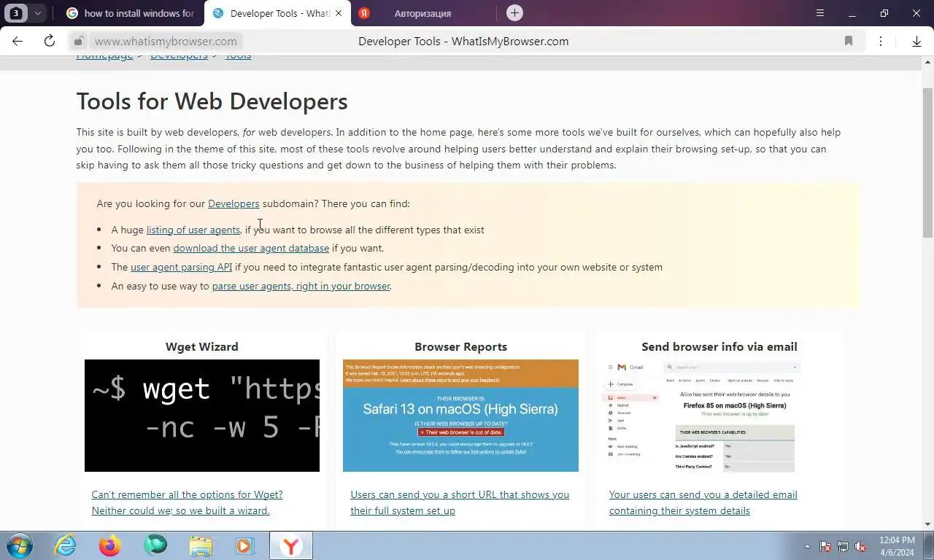Screen dimensions: 934x560
Task: Click the page scrollbar thumb
Action: tap(927, 162)
